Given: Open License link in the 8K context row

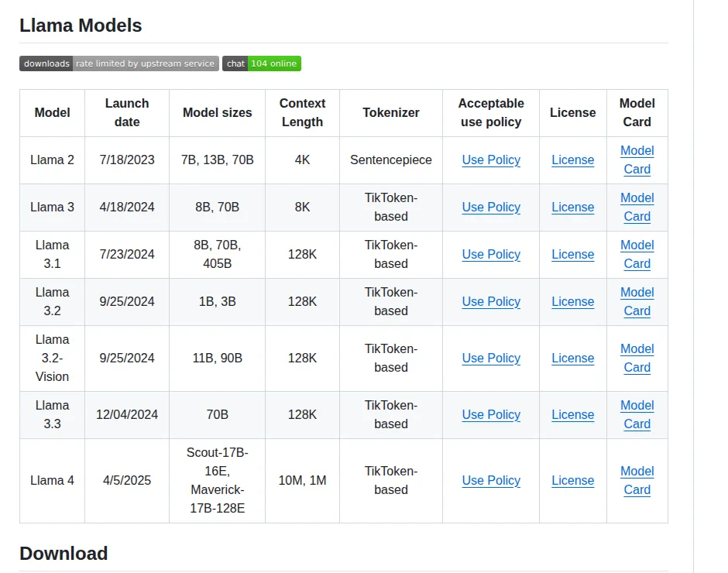Looking at the screenshot, I should tap(572, 207).
